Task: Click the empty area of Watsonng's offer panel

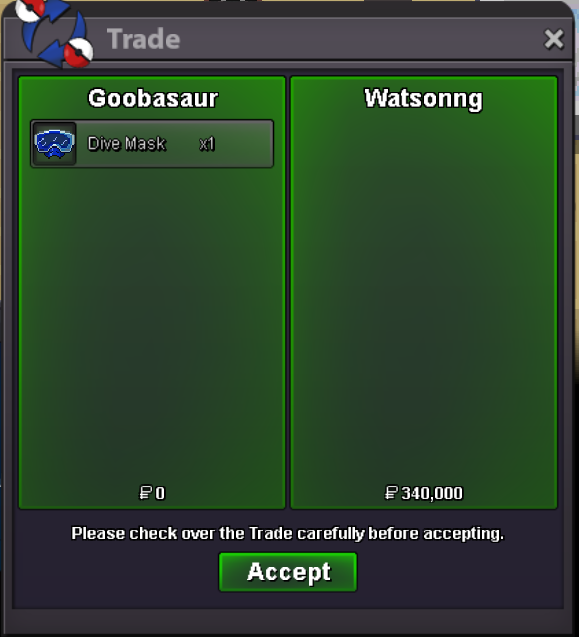Action: (424, 297)
